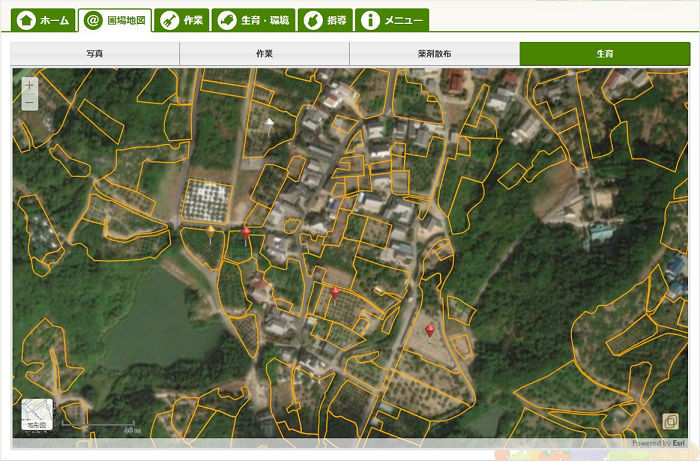Click the red pin beside orange pin
This screenshot has height=461, width=700.
tap(246, 235)
